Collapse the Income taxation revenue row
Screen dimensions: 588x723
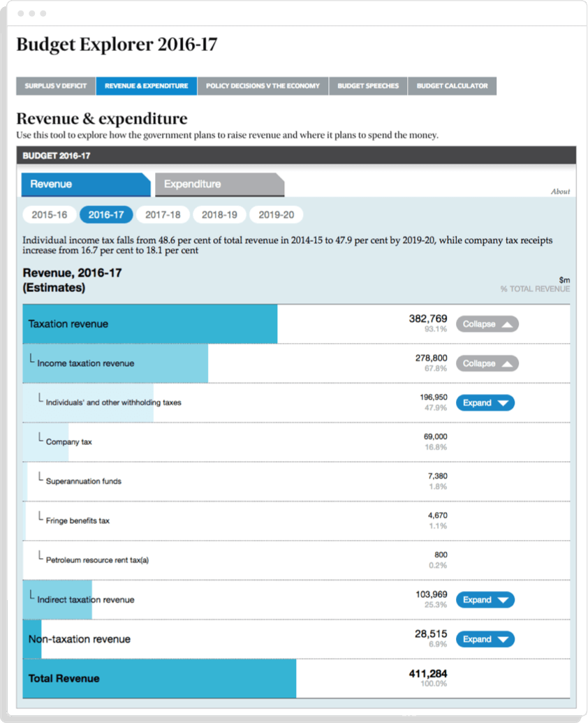(487, 363)
